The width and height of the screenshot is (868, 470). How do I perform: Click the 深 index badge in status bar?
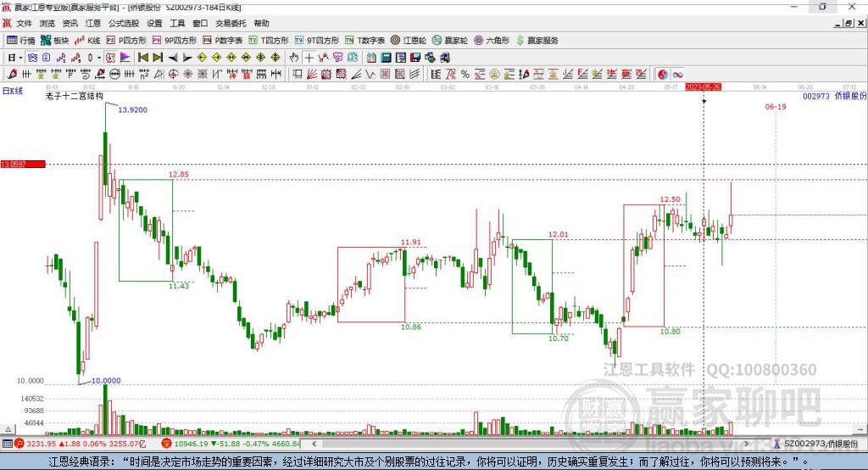(167, 444)
